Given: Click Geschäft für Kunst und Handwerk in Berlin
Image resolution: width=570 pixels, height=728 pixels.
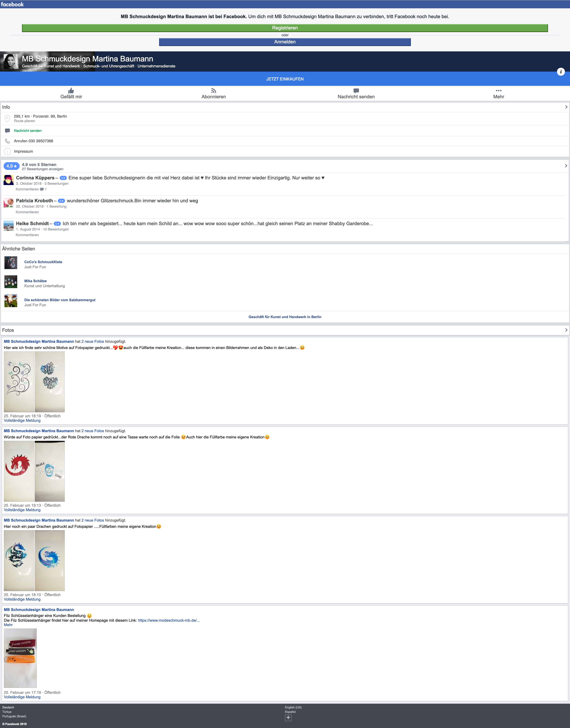Looking at the screenshot, I should pos(285,317).
